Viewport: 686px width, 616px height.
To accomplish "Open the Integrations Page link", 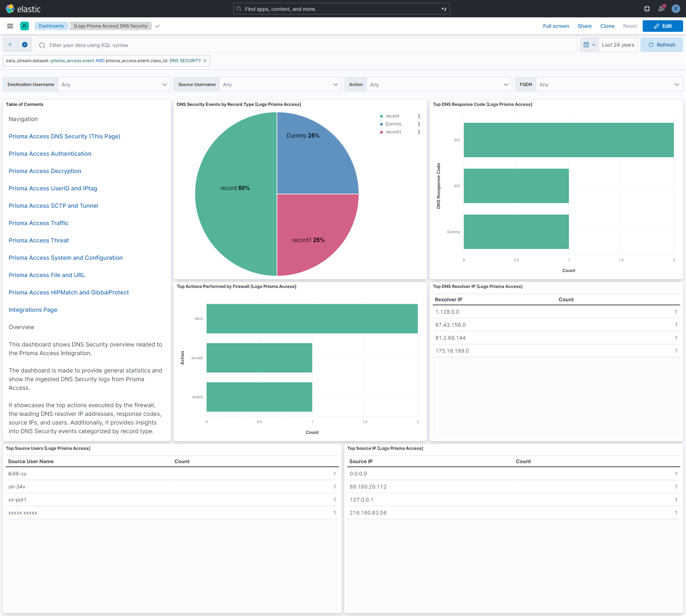I will [33, 310].
